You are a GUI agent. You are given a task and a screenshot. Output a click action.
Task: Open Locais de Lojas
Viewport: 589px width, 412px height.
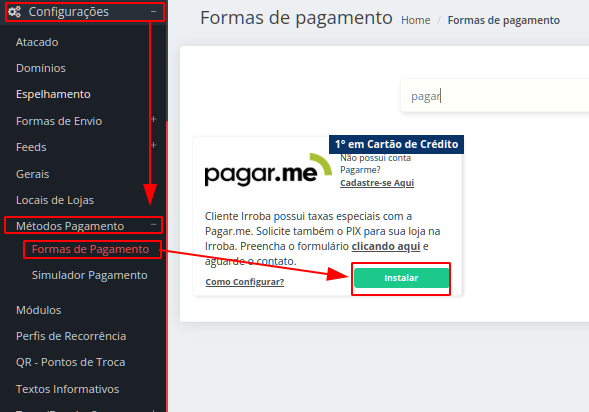pyautogui.click(x=55, y=200)
